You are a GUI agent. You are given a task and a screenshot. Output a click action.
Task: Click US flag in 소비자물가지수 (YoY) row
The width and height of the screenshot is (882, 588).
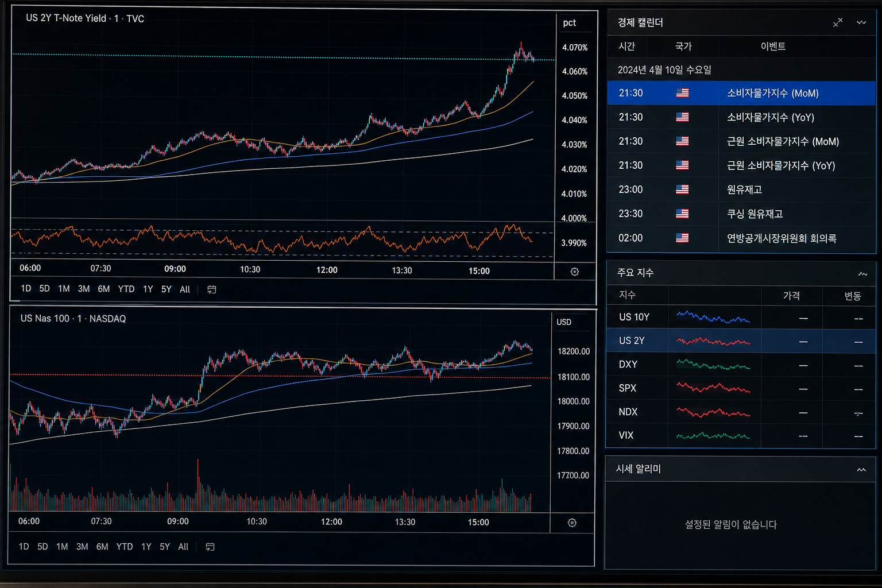pyautogui.click(x=682, y=117)
